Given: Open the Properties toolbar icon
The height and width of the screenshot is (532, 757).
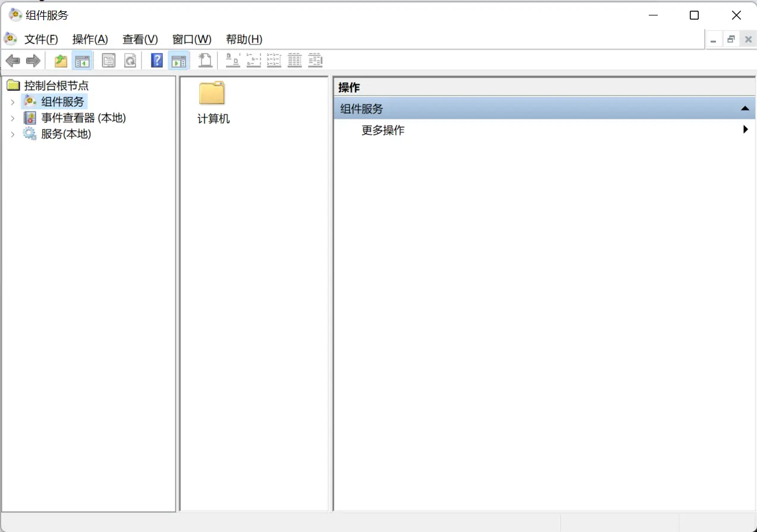Looking at the screenshot, I should (109, 61).
